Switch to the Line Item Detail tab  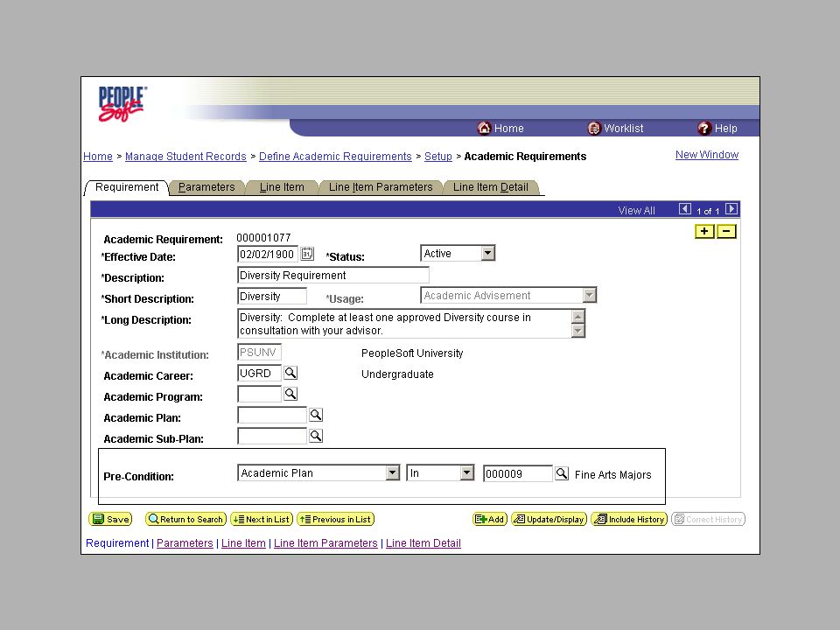click(491, 187)
